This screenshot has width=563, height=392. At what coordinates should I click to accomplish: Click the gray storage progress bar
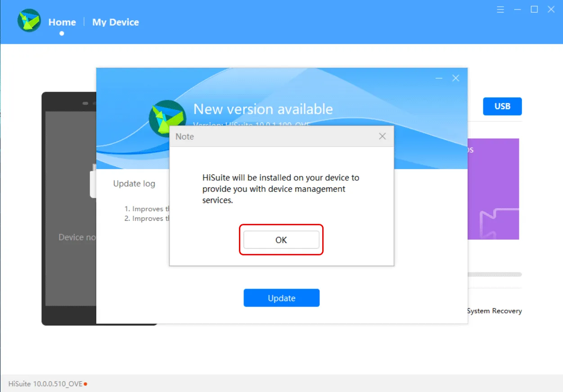pos(494,274)
